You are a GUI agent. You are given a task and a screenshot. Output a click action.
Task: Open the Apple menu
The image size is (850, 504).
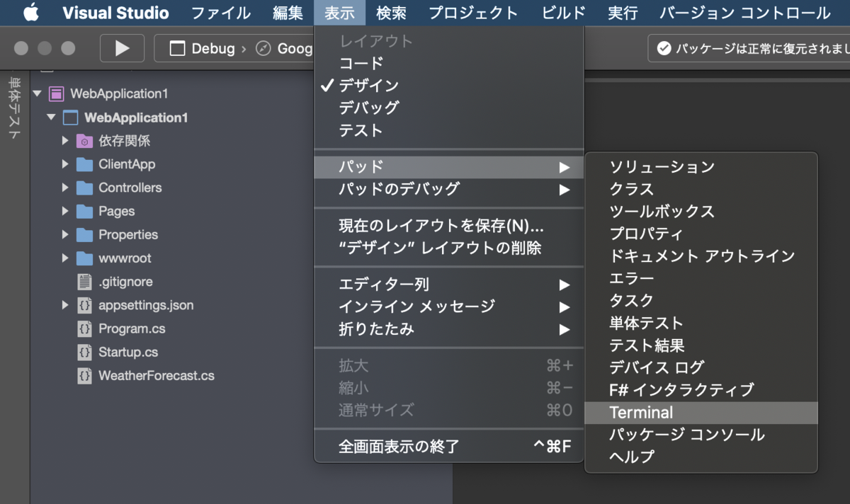tap(31, 12)
